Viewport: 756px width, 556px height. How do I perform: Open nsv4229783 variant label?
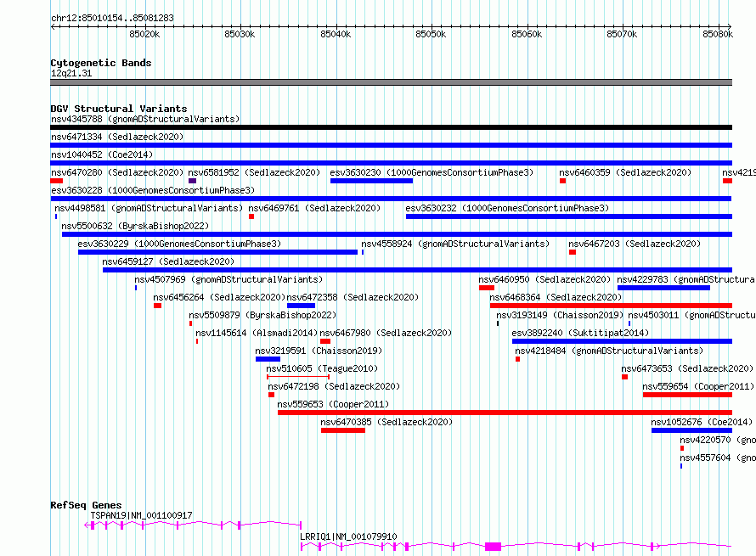coord(686,279)
